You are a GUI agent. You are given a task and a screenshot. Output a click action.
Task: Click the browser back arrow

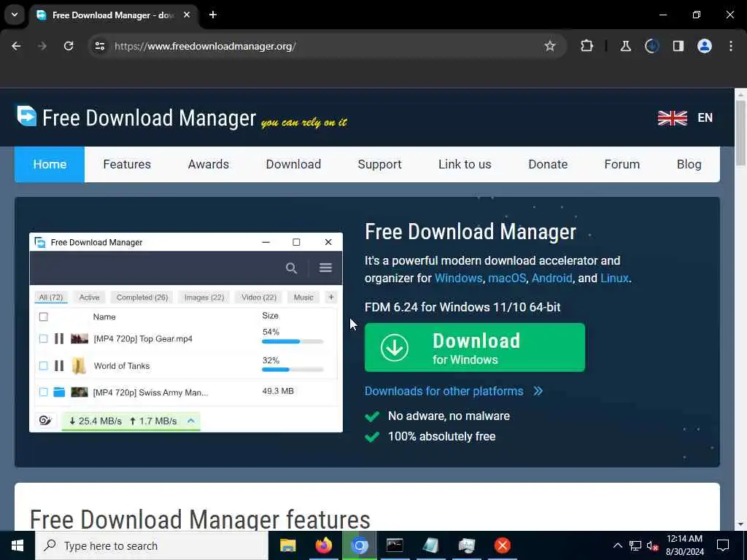(x=16, y=46)
